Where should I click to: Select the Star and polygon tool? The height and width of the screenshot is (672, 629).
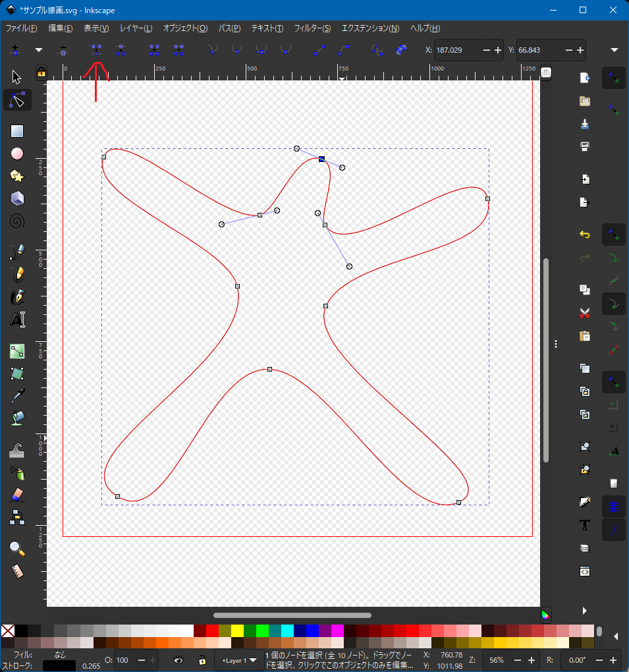[17, 176]
